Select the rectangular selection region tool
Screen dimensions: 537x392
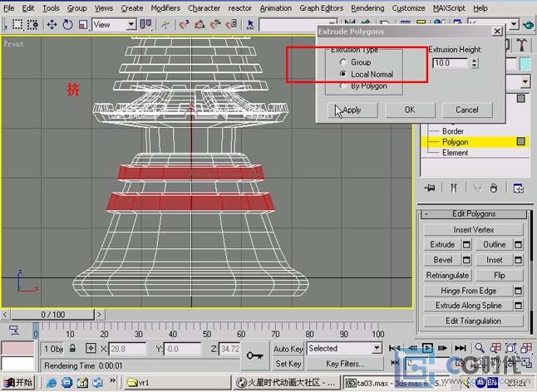(17, 25)
